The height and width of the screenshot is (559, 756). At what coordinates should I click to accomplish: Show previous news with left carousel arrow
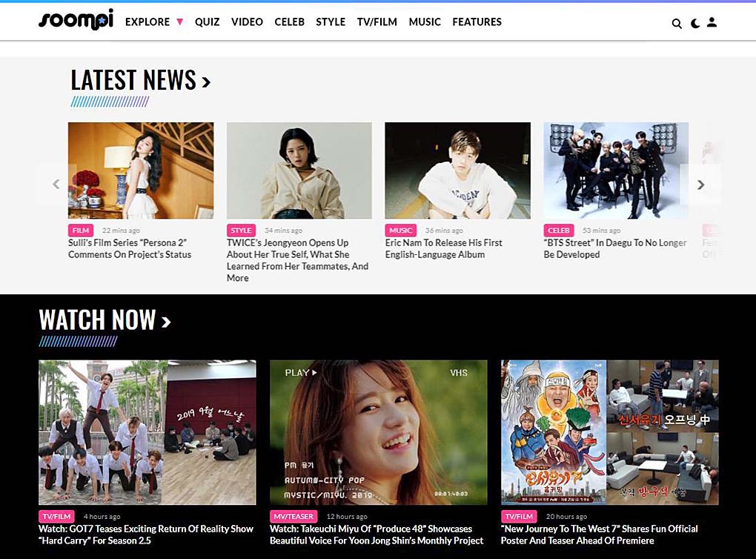pos(56,184)
